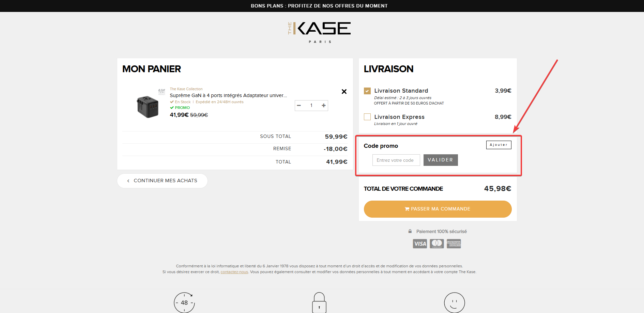The width and height of the screenshot is (644, 313).
Task: Click the Mastercard payment icon
Action: coord(437,244)
